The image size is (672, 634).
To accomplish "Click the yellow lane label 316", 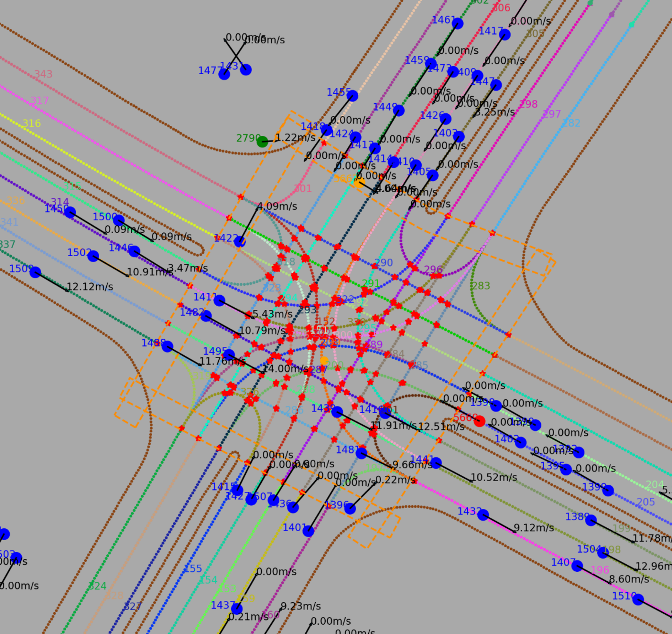I will coord(31,124).
